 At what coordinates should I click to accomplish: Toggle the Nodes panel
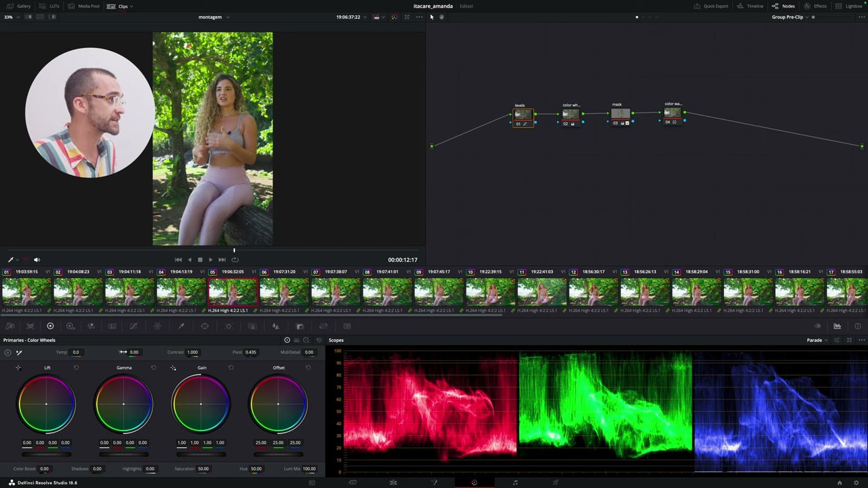pos(783,6)
